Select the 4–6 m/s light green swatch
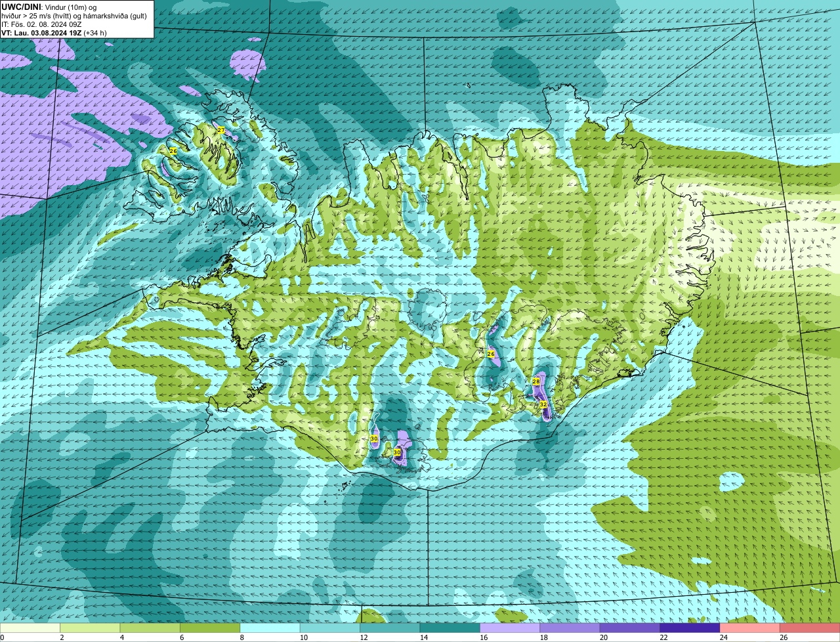This screenshot has height=642, width=840. (150, 628)
